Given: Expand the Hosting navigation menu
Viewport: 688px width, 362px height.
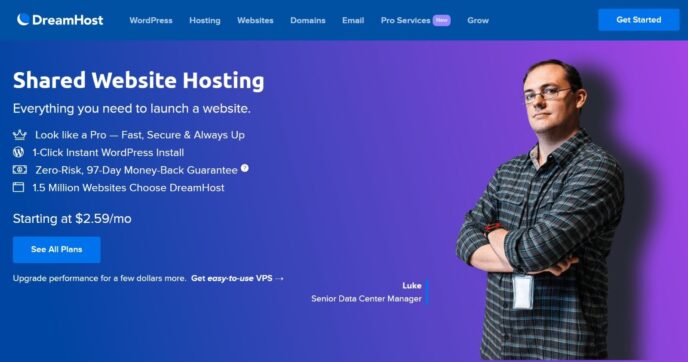Looking at the screenshot, I should pyautogui.click(x=205, y=21).
